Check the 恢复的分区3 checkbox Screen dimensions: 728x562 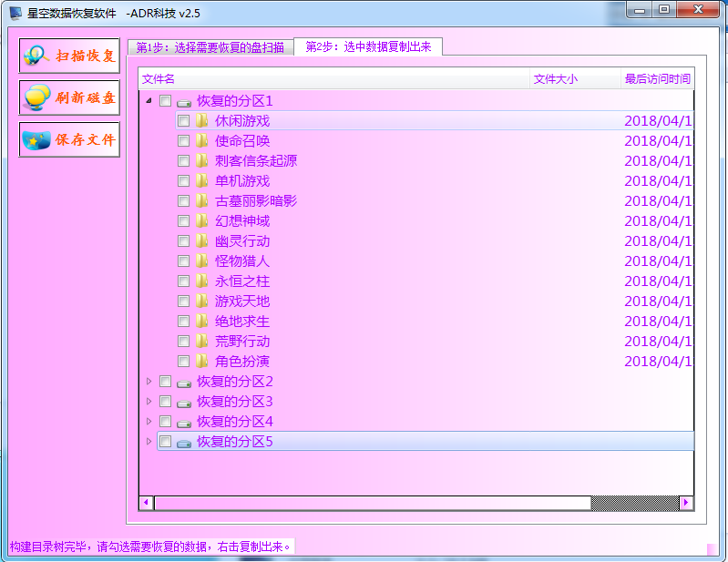(x=165, y=401)
